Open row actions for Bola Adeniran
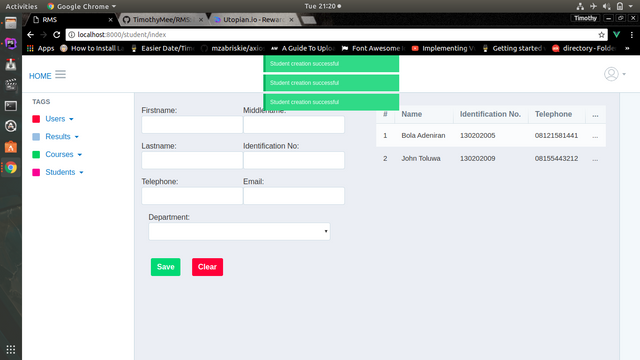Image resolution: width=640 pixels, height=360 pixels. pyautogui.click(x=595, y=136)
